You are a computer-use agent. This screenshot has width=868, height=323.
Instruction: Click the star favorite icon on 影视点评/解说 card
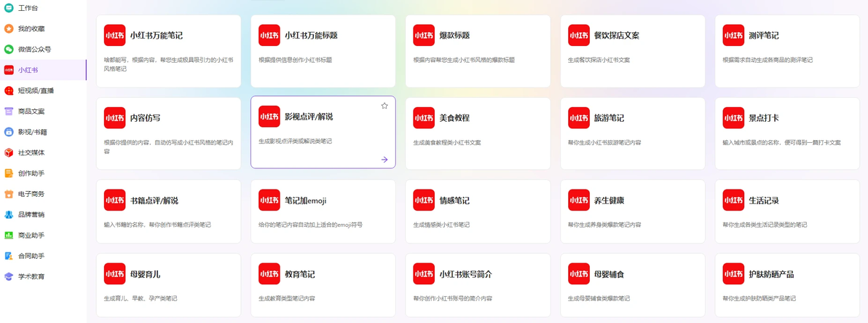384,106
